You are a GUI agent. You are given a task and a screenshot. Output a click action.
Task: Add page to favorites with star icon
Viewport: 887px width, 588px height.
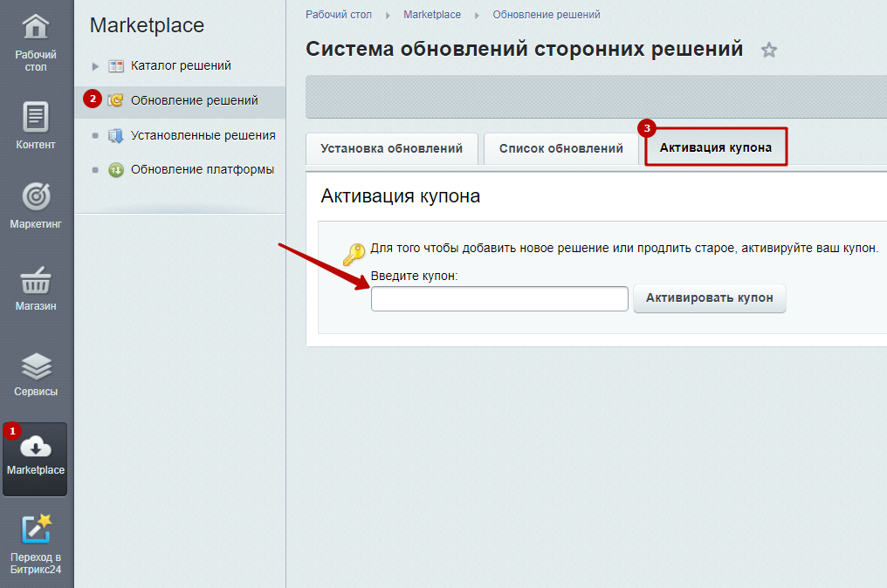(x=769, y=50)
